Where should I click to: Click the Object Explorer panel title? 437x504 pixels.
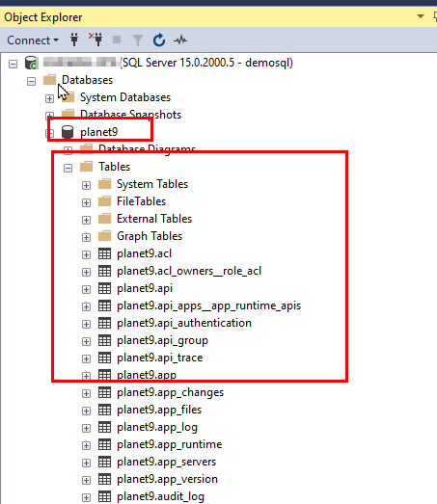point(43,17)
